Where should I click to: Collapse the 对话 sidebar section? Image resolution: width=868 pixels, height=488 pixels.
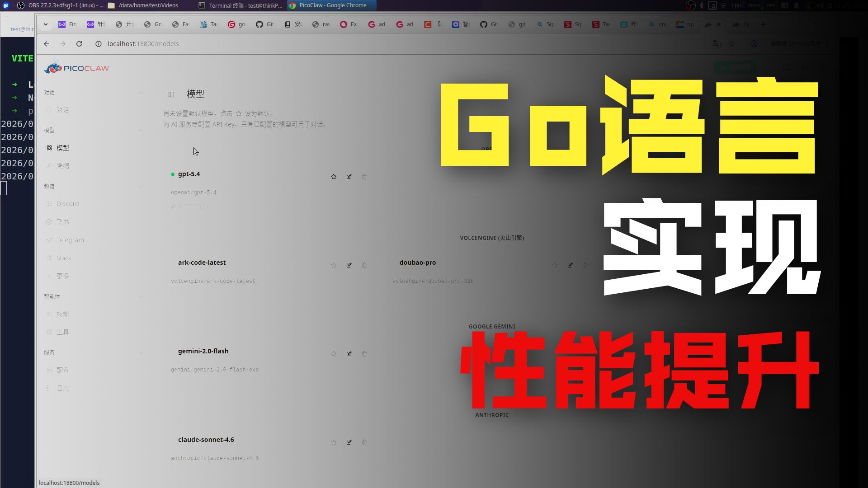pos(141,93)
